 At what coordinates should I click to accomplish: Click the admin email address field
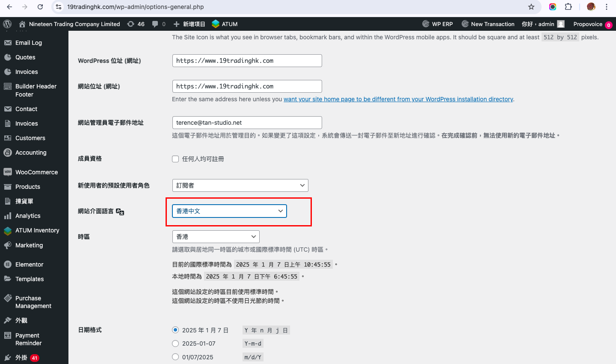pyautogui.click(x=247, y=123)
